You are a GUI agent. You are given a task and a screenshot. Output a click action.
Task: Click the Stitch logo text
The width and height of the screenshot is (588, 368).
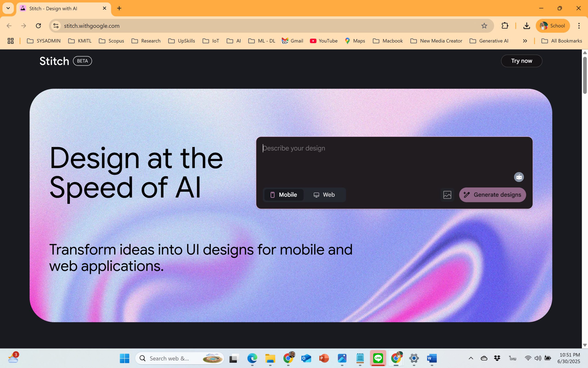(54, 61)
